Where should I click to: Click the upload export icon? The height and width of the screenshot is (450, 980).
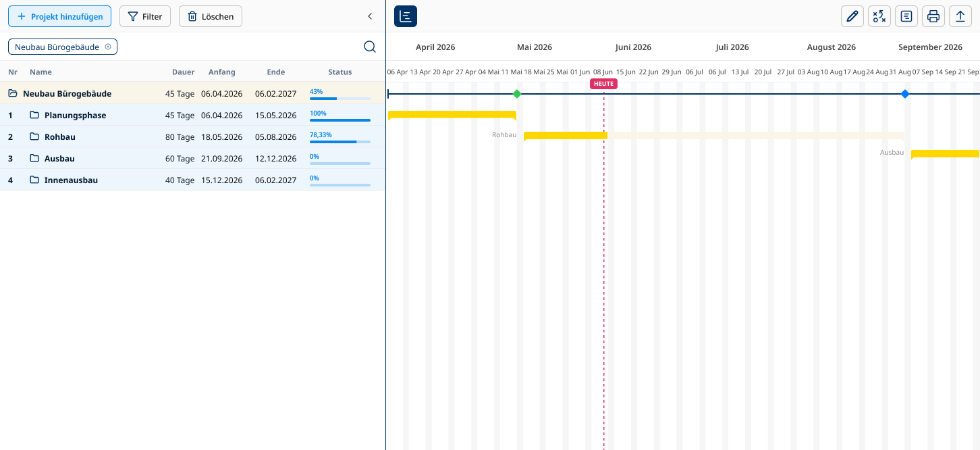coord(960,16)
